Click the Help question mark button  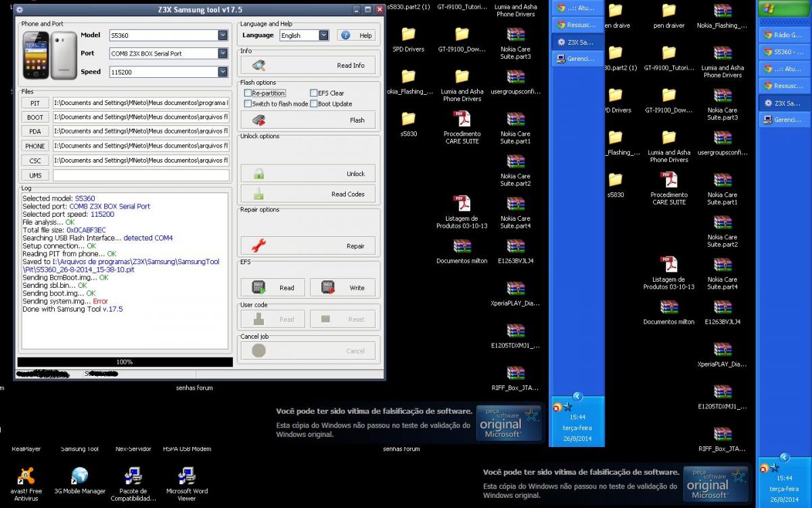(x=356, y=35)
